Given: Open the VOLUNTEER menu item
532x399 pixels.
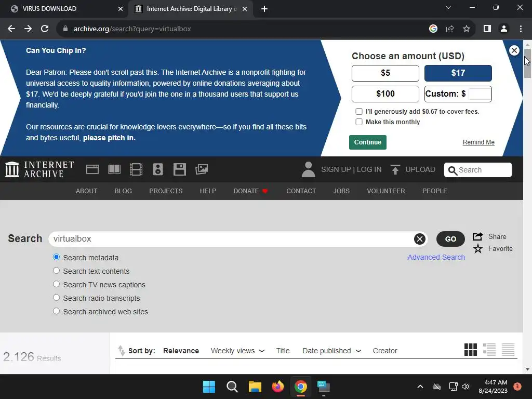Looking at the screenshot, I should click(x=386, y=191).
